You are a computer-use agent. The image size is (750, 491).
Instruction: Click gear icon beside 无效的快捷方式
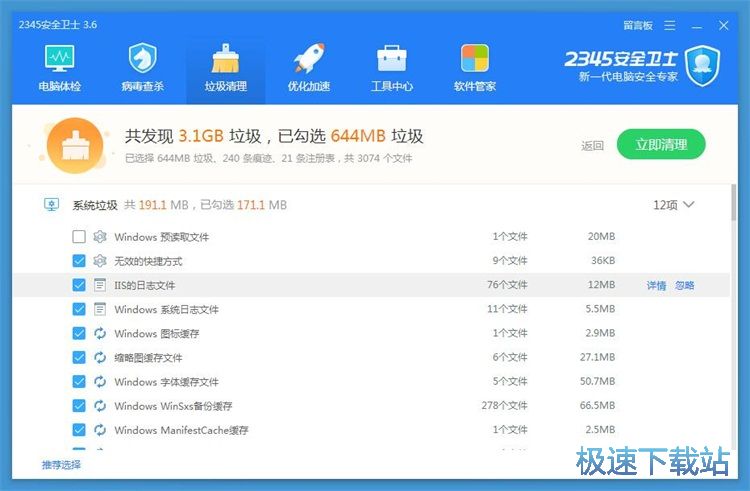tap(99, 261)
